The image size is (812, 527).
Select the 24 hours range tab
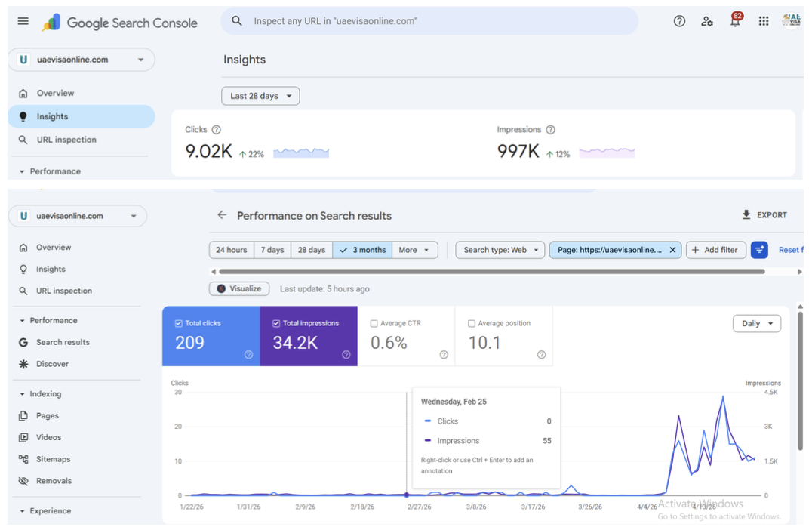(232, 250)
